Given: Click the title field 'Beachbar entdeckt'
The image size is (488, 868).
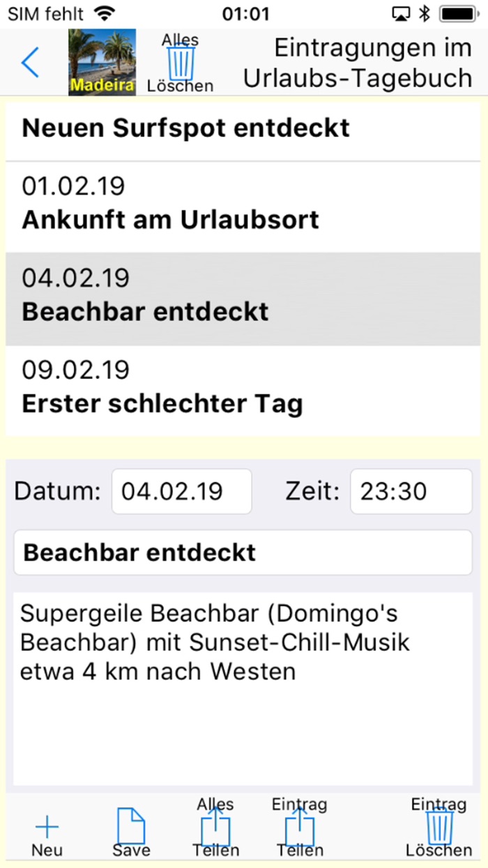Looking at the screenshot, I should pyautogui.click(x=242, y=552).
